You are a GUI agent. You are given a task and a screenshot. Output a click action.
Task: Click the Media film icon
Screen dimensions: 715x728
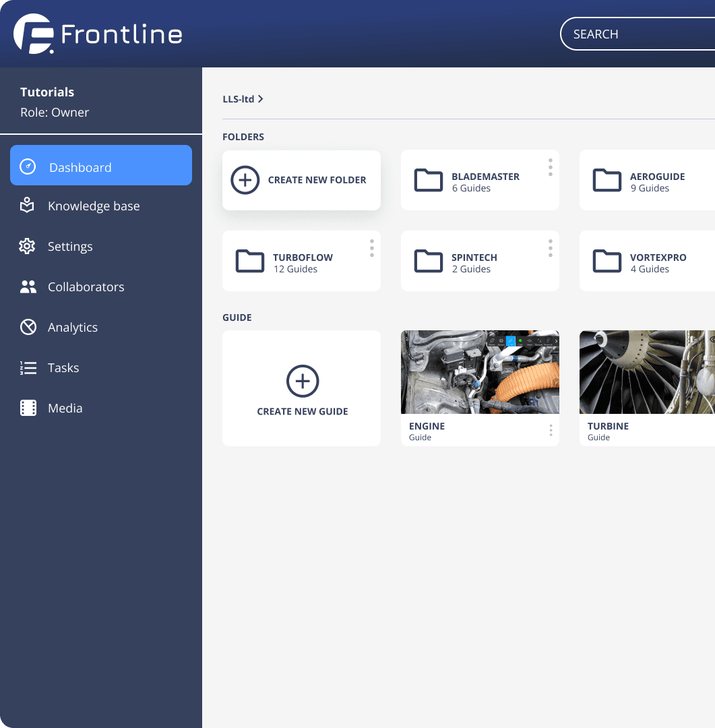(28, 408)
